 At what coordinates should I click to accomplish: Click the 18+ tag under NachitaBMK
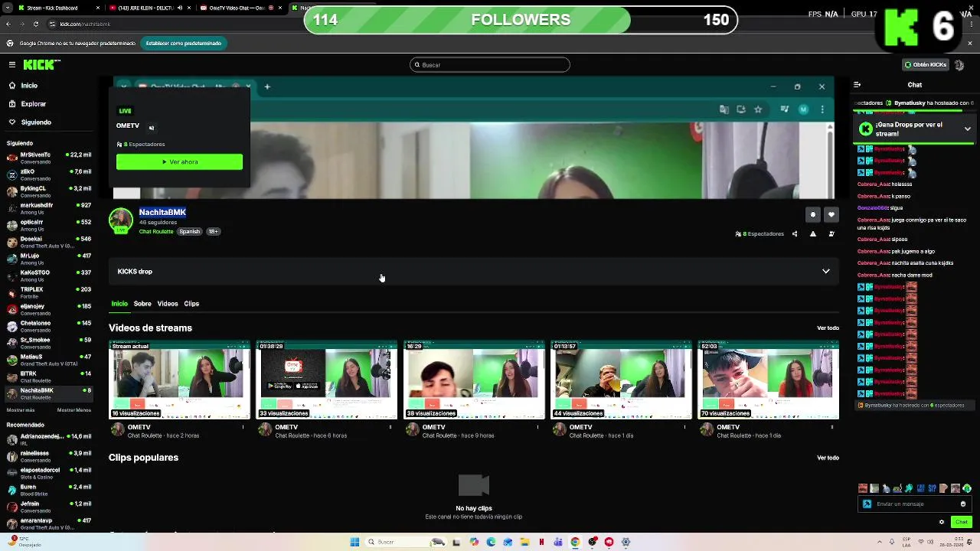pos(213,232)
